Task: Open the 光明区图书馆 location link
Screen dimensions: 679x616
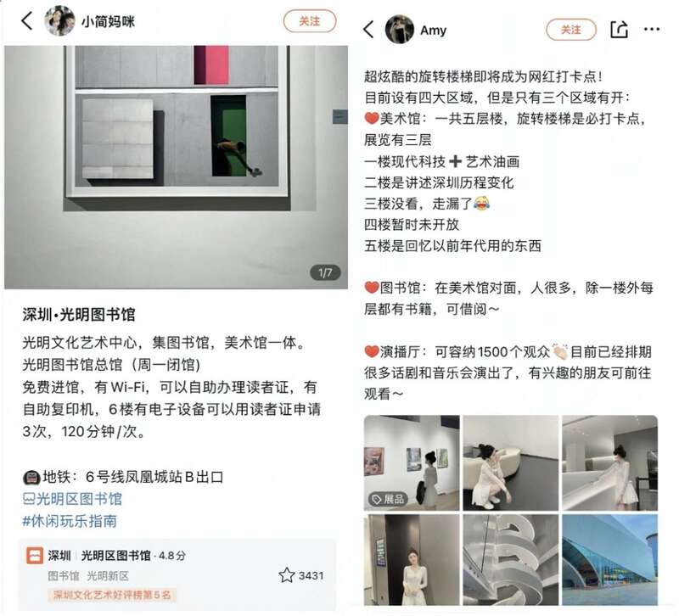Action: [x=72, y=499]
